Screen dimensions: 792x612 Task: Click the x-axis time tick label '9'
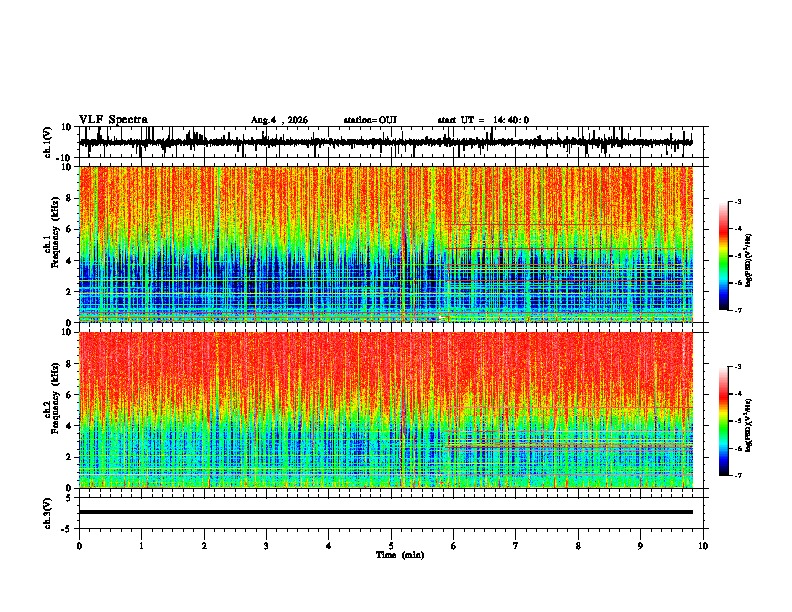[x=640, y=546]
